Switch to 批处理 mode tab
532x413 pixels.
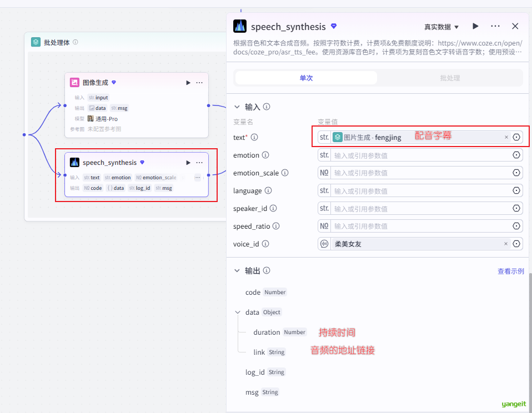[450, 78]
